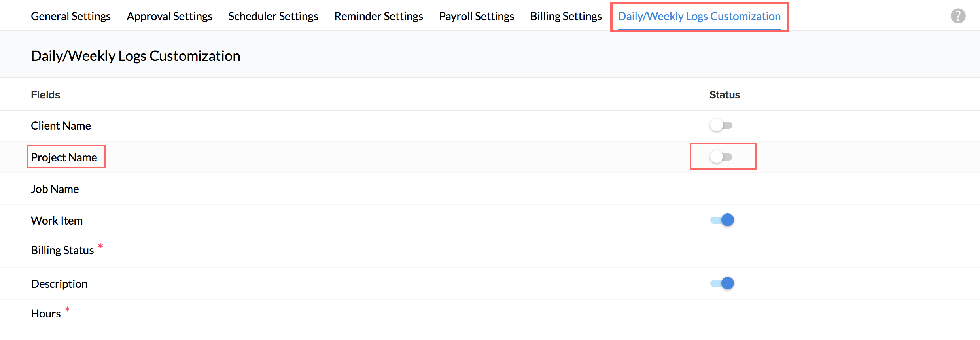This screenshot has height=340, width=980.
Task: Switch off the Description field toggle
Action: coord(722,283)
